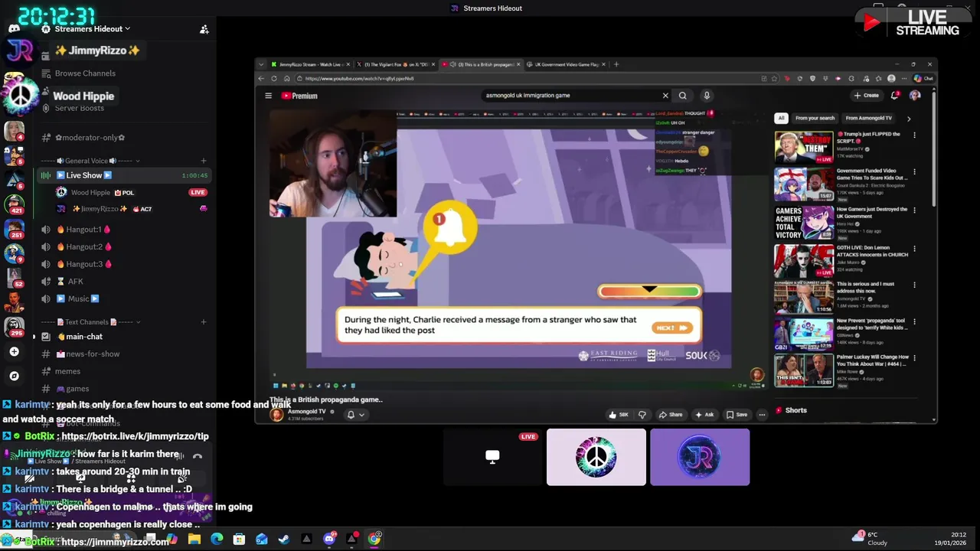Image resolution: width=980 pixels, height=551 pixels.
Task: Open the subscription notification bell dropdown
Action: [x=355, y=415]
